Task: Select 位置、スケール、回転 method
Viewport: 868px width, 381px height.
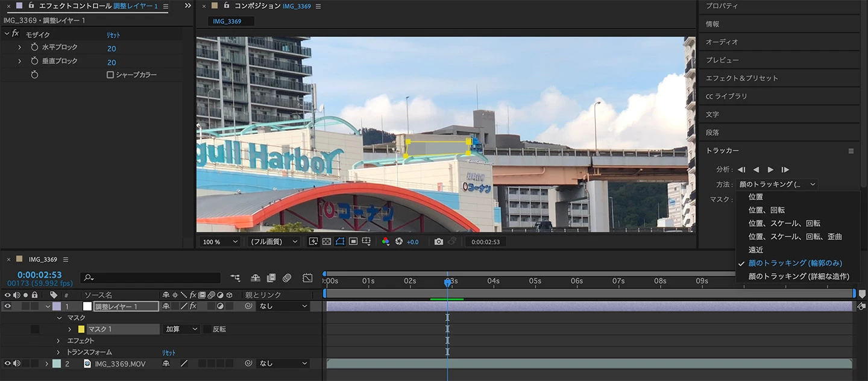Action: pyautogui.click(x=784, y=224)
